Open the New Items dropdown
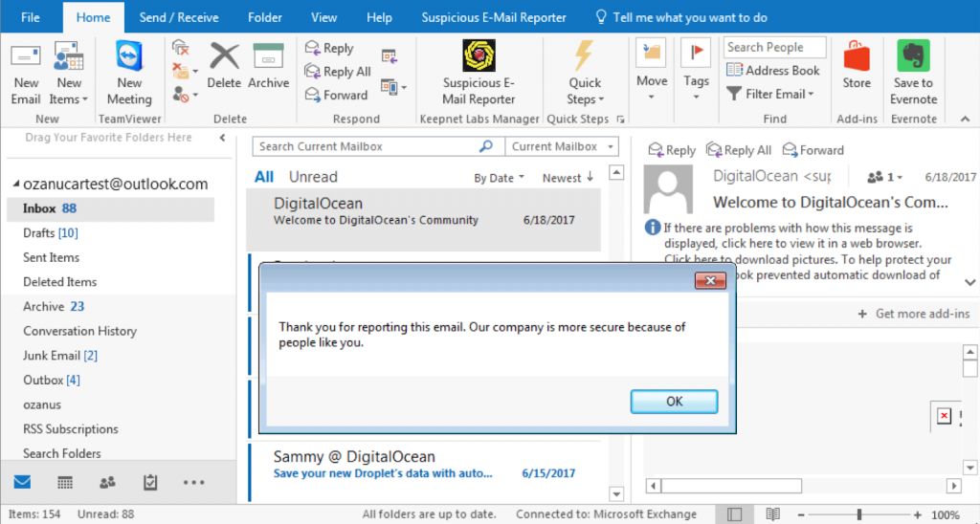 [x=69, y=75]
